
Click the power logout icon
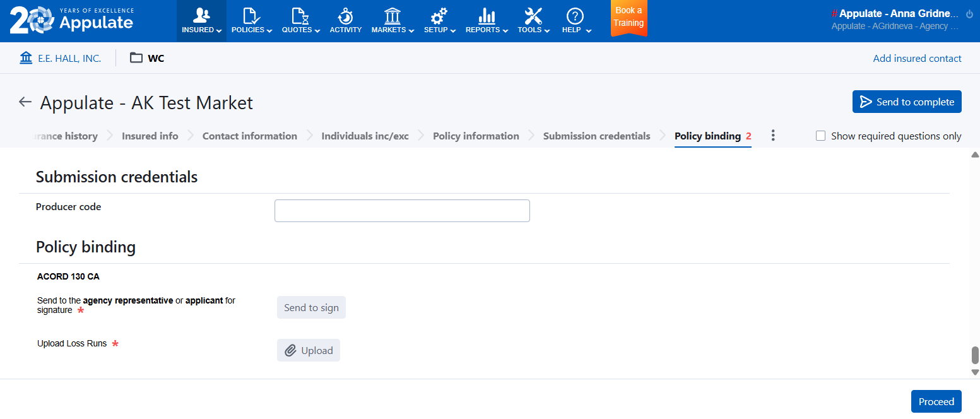click(970, 14)
